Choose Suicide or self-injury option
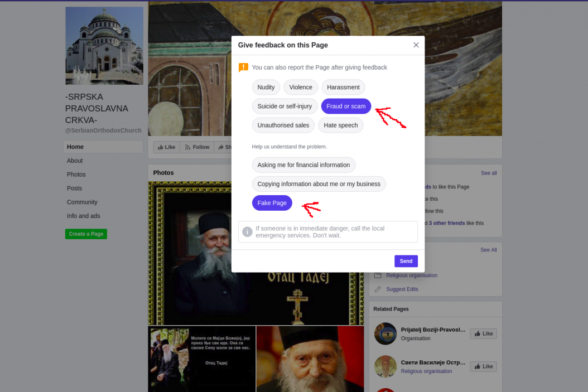Viewport: 588px width, 392px height. point(285,107)
